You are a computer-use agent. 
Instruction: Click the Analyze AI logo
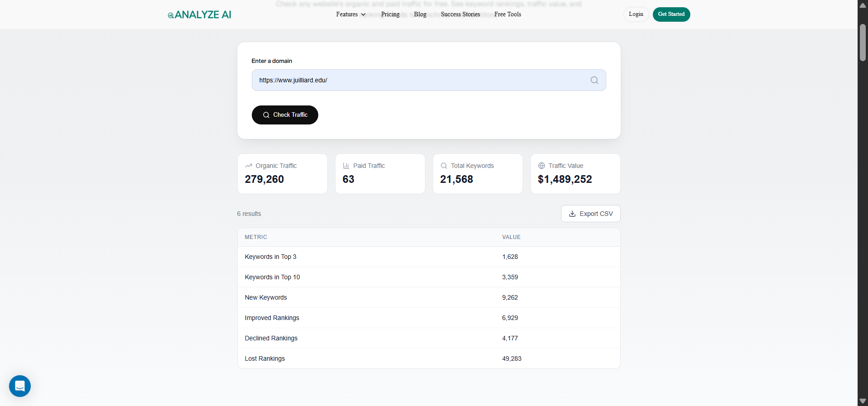pyautogui.click(x=199, y=14)
